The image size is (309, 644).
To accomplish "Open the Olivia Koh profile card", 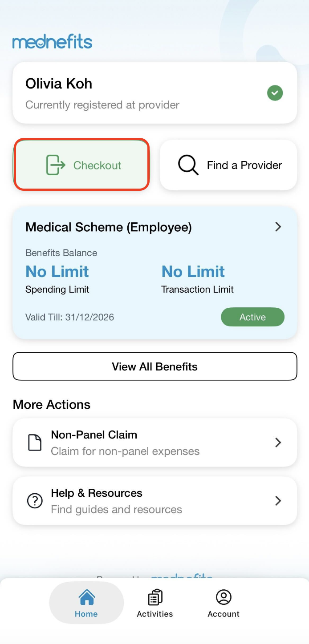I will pyautogui.click(x=134, y=93).
